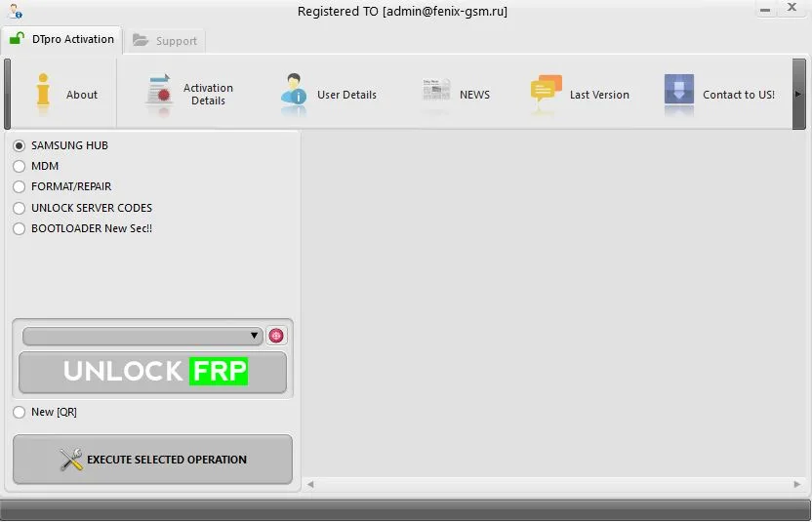Select the FORMAT/REPAIR radio option
This screenshot has height=522, width=812.
[x=20, y=186]
